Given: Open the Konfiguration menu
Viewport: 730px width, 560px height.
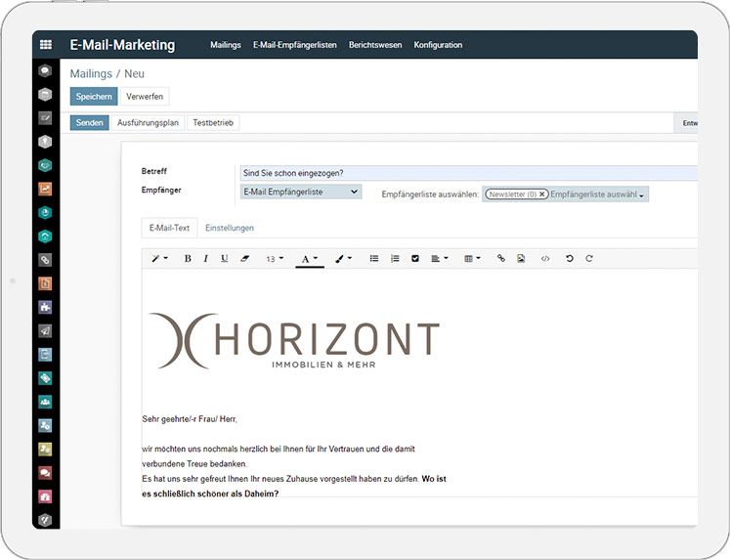Looking at the screenshot, I should tap(438, 45).
